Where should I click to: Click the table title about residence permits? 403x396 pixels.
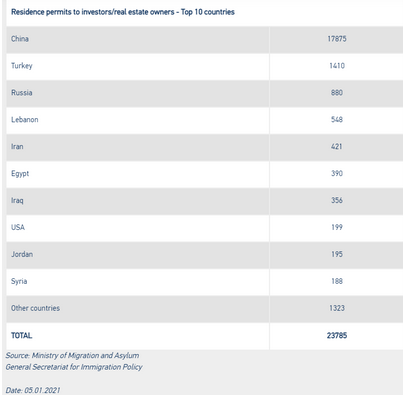tap(123, 12)
